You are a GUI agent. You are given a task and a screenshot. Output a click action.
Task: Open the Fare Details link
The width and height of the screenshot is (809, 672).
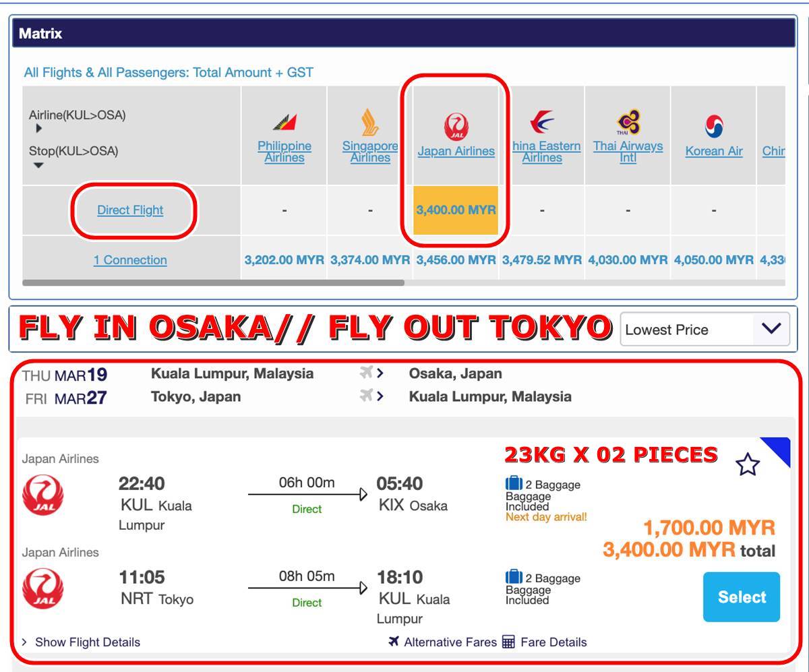553,642
